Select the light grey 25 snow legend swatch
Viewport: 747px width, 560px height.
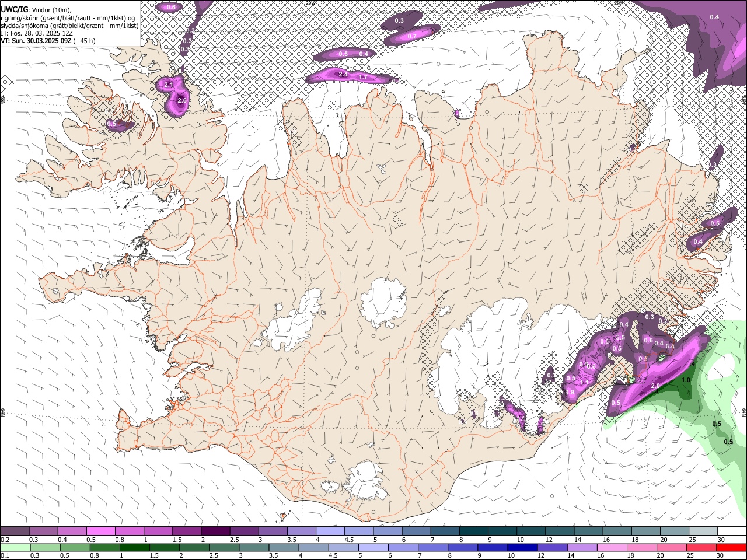[703, 531]
